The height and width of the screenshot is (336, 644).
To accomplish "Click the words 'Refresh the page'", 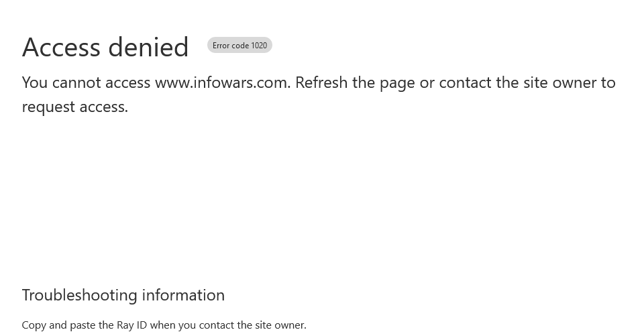I will coord(356,83).
